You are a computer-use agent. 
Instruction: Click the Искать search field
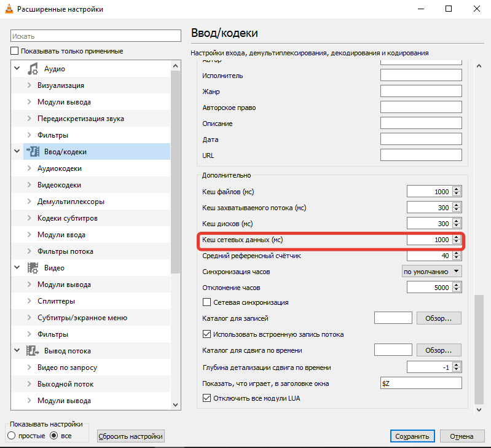click(x=96, y=37)
